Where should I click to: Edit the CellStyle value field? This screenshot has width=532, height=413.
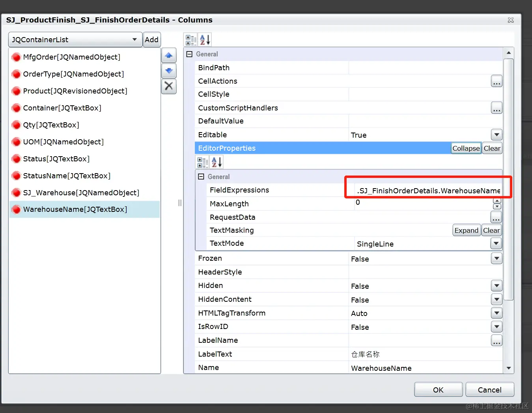[426, 94]
